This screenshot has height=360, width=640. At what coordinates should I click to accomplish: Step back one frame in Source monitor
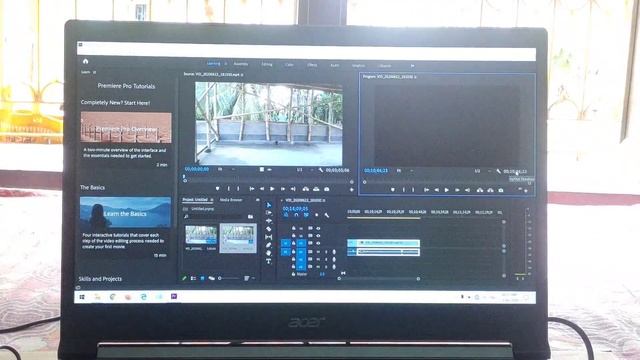[262, 189]
